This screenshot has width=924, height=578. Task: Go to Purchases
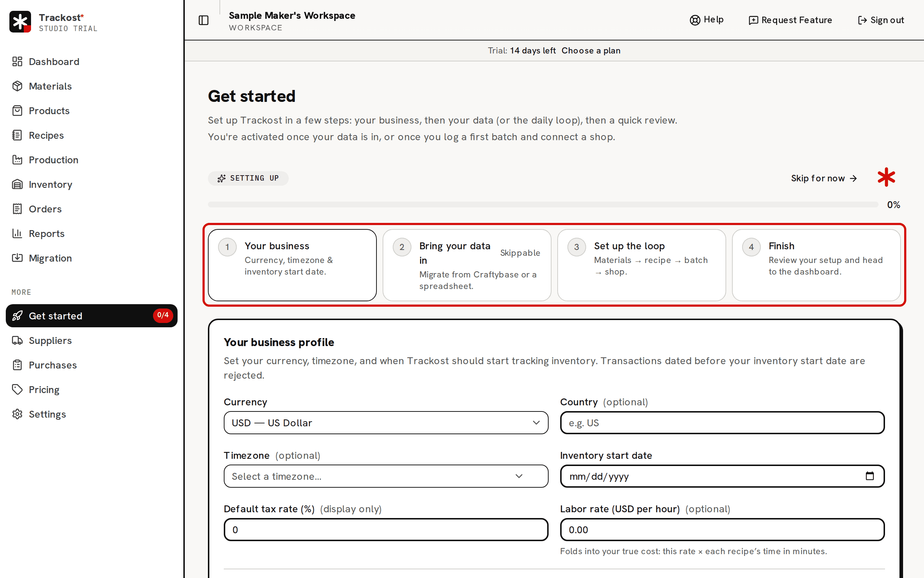click(x=92, y=365)
